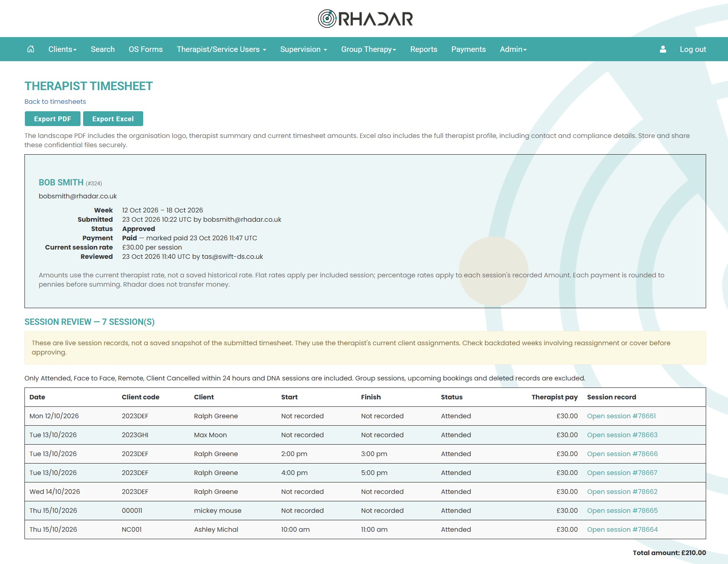The image size is (728, 564).
Task: Open session #78667
Action: 622,473
